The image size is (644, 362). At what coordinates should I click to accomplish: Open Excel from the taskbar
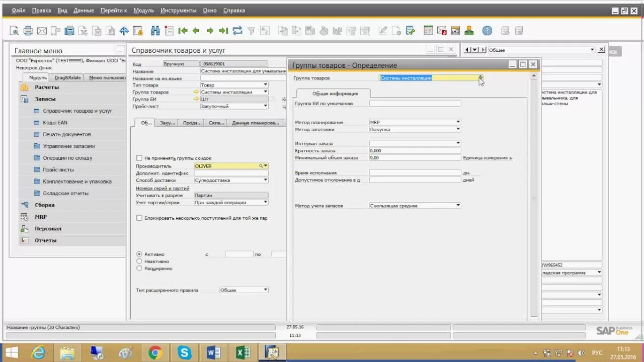pyautogui.click(x=243, y=352)
